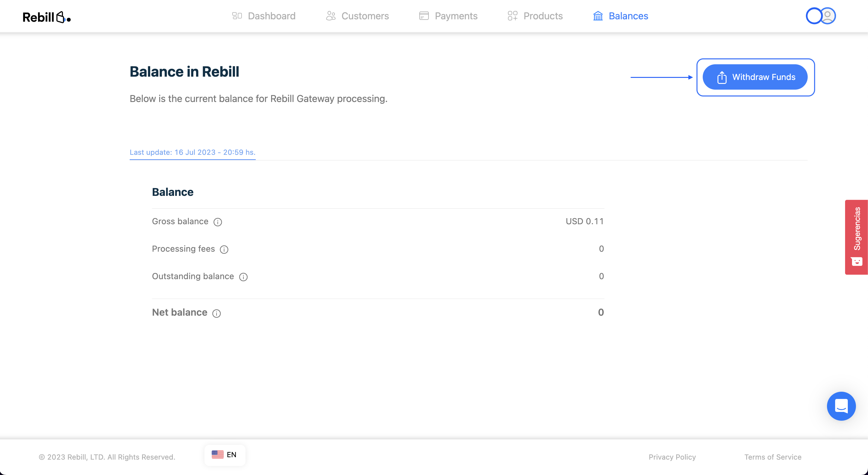Click the Products grid icon
The image size is (868, 475).
(512, 16)
